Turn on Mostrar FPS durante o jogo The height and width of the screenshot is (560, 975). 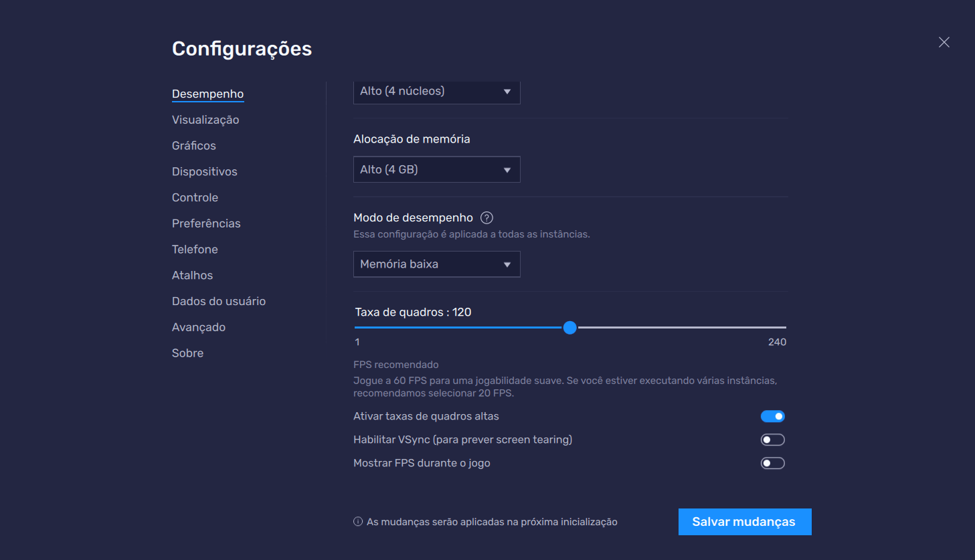[x=773, y=463]
